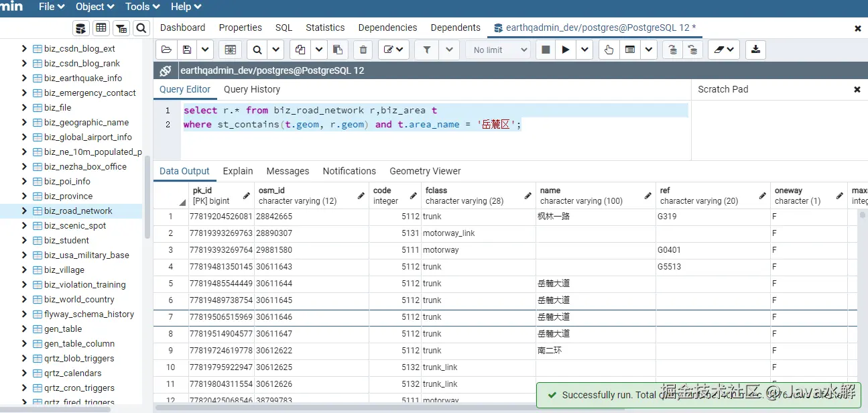Screen dimensions: 868x413
Task: Expand the biz_province table node
Action: click(24, 196)
